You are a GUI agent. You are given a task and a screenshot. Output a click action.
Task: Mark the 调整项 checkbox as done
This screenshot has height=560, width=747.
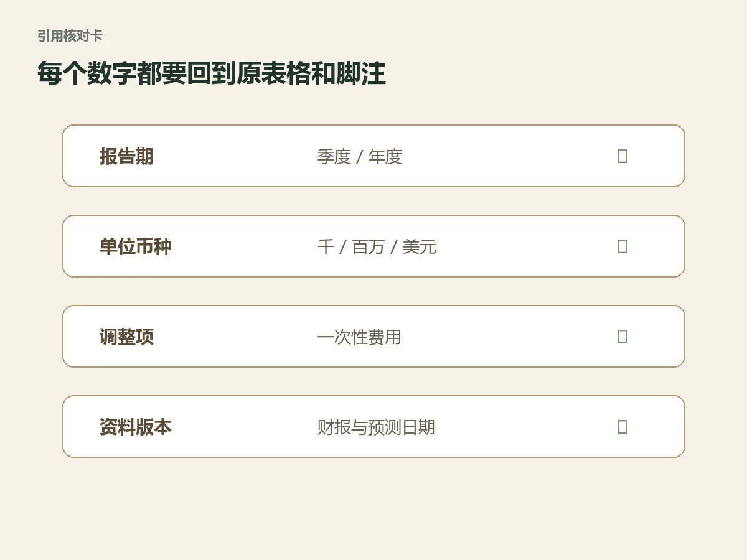point(622,337)
